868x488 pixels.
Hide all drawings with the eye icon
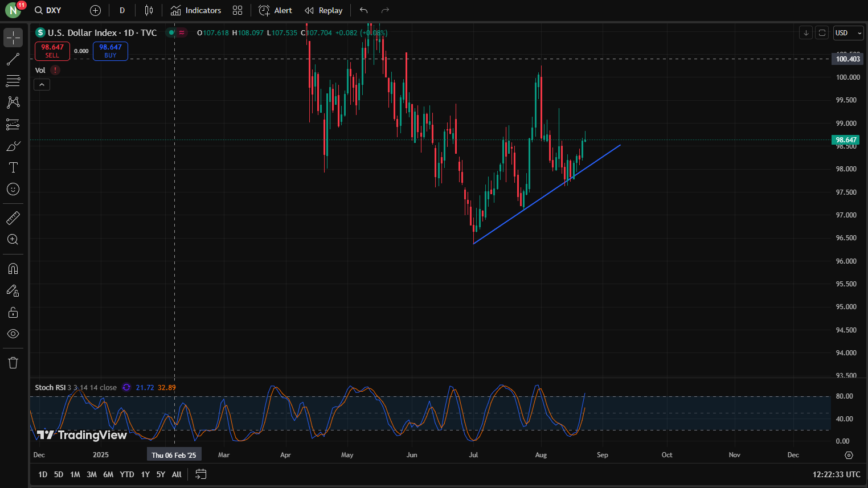tap(13, 334)
